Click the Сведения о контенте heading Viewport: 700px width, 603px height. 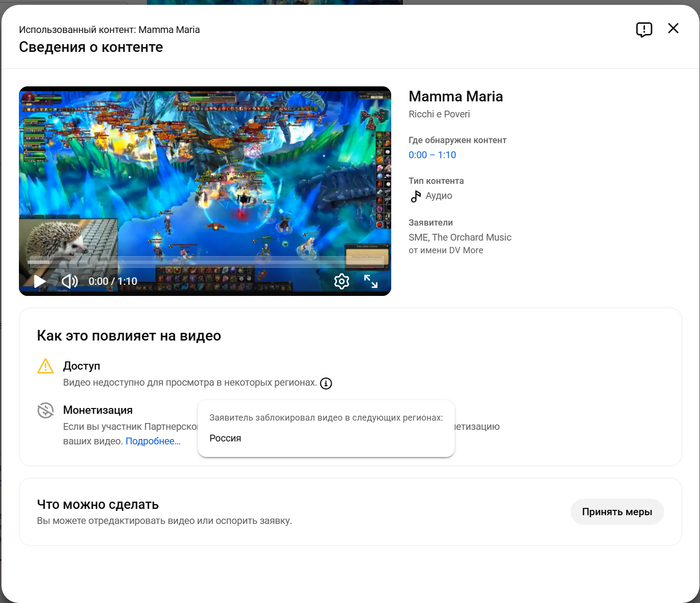91,47
